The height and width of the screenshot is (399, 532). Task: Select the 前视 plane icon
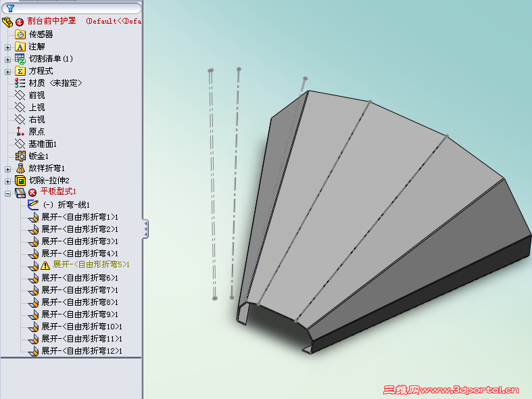[20, 95]
